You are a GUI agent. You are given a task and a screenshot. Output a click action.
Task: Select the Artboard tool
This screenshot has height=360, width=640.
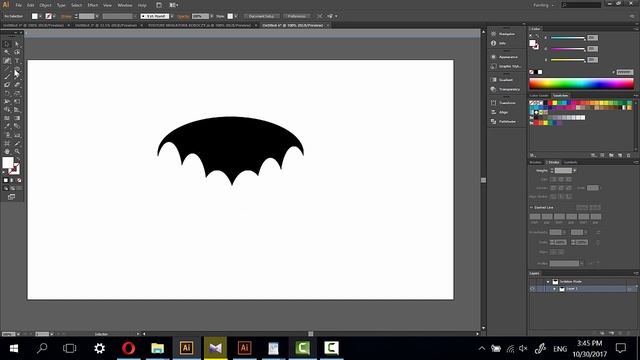(7, 143)
